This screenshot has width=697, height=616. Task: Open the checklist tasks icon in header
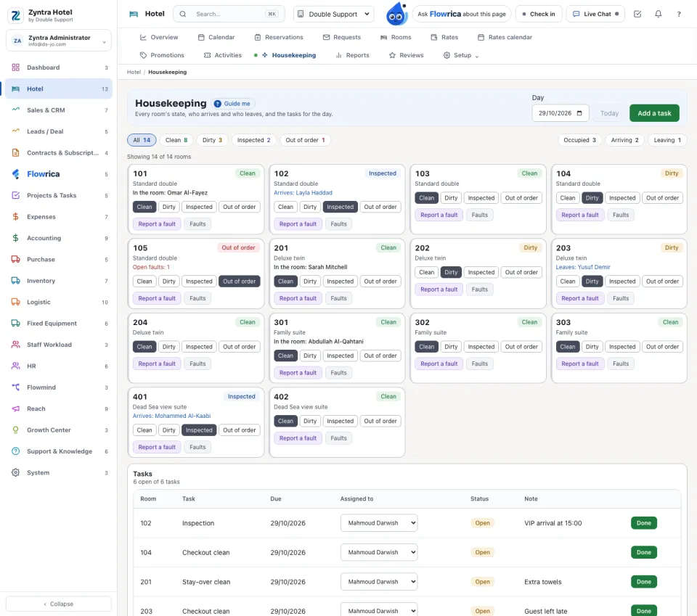point(637,14)
